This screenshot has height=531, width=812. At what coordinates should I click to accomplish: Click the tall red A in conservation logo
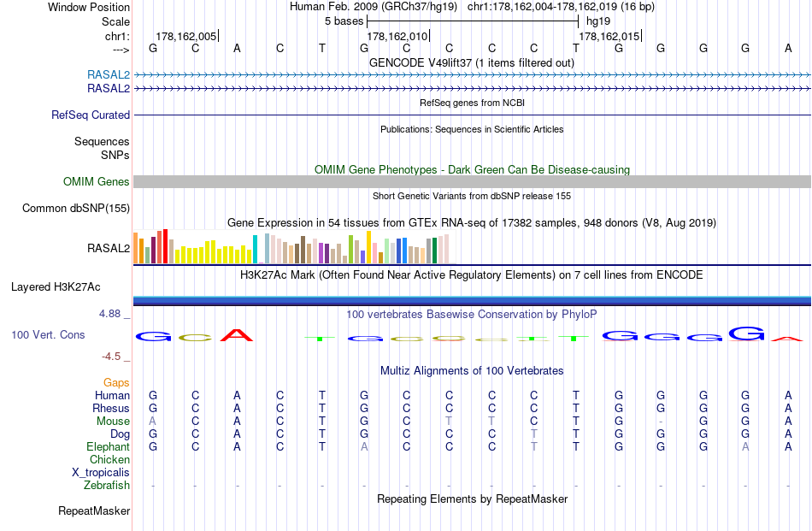237,334
